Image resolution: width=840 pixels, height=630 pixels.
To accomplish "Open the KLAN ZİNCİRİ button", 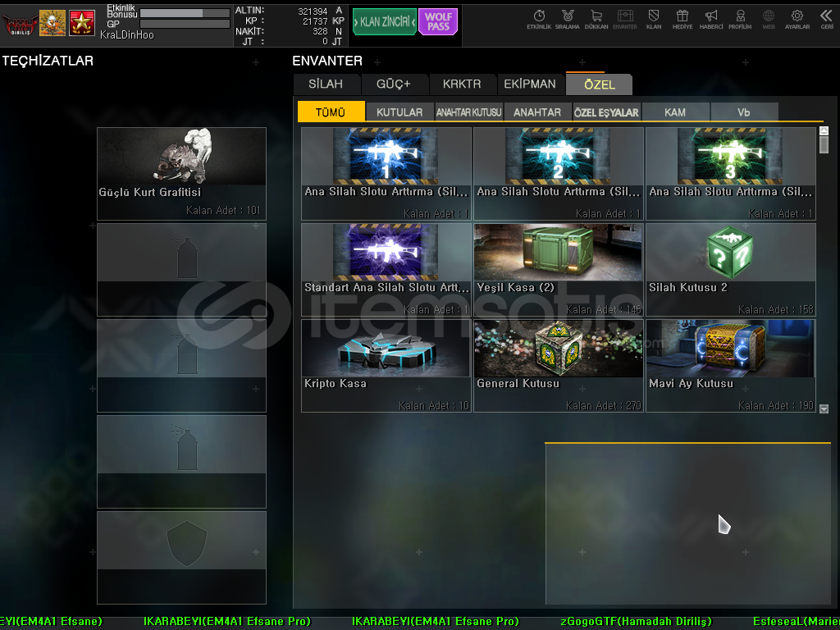I will (x=384, y=21).
